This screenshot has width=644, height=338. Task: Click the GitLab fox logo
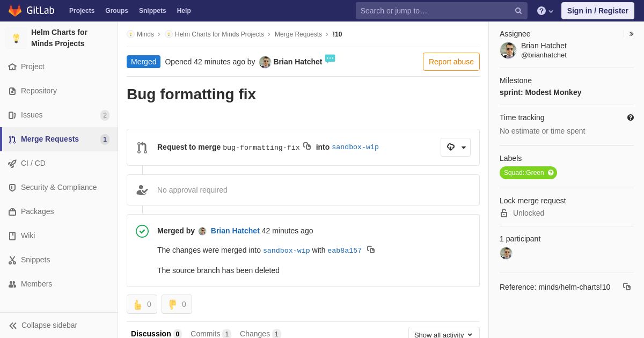pyautogui.click(x=15, y=11)
